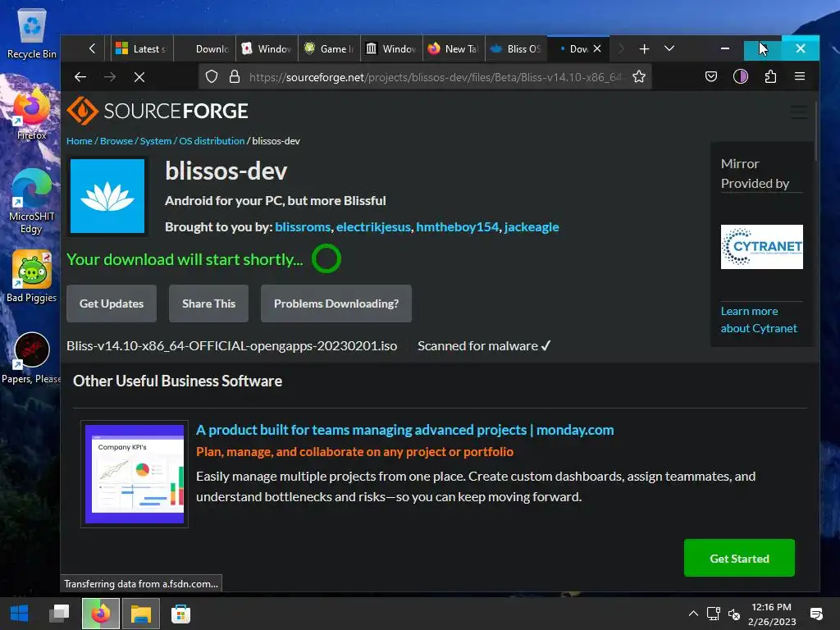Bookmark this page with the star icon
Screen dimensions: 840x630
tap(638, 77)
